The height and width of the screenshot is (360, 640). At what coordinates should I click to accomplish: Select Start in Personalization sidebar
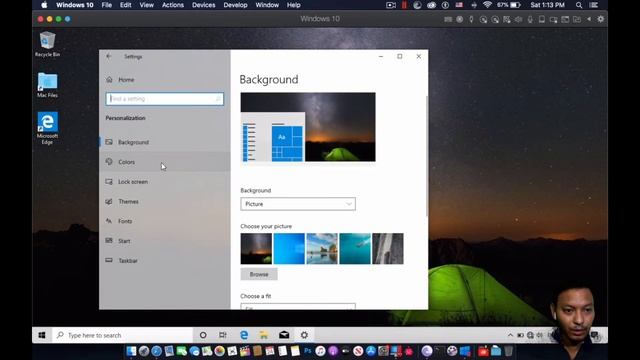coord(164,241)
